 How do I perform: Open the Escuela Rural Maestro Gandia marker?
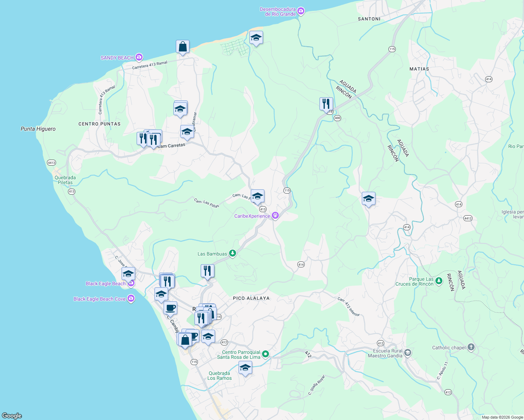tap(407, 352)
